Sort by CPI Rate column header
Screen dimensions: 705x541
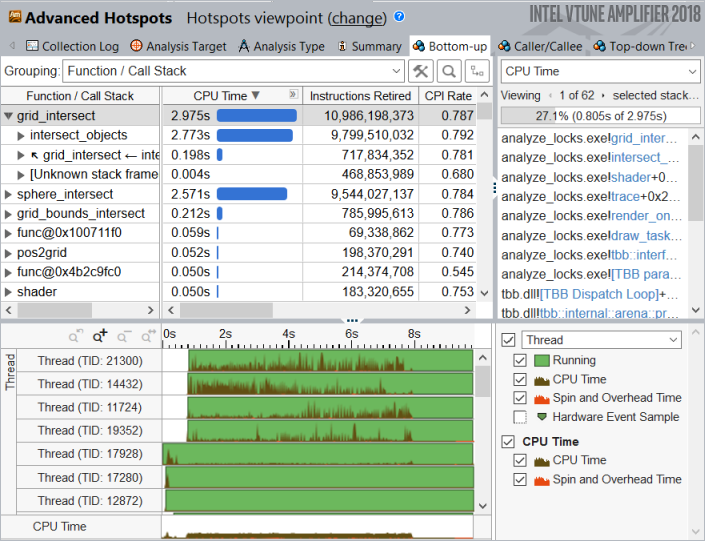point(448,96)
